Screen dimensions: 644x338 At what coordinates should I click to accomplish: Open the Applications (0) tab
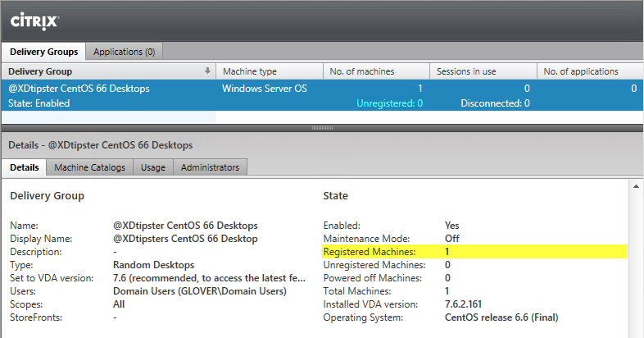pos(124,52)
